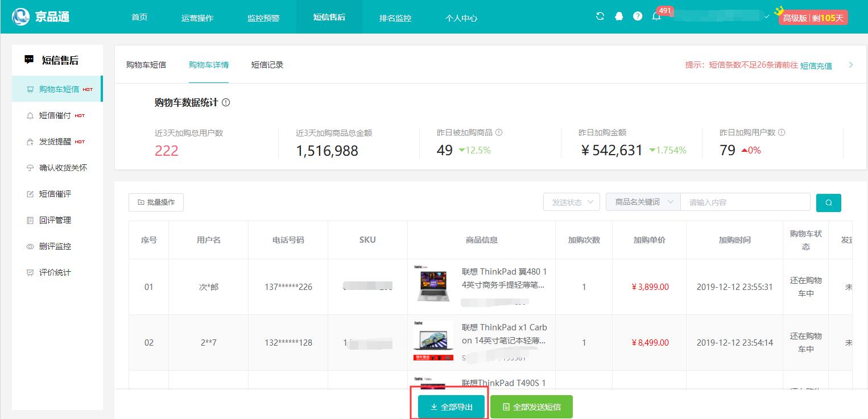Open the QQ penguin support icon
The height and width of the screenshot is (419, 868).
pyautogui.click(x=619, y=16)
